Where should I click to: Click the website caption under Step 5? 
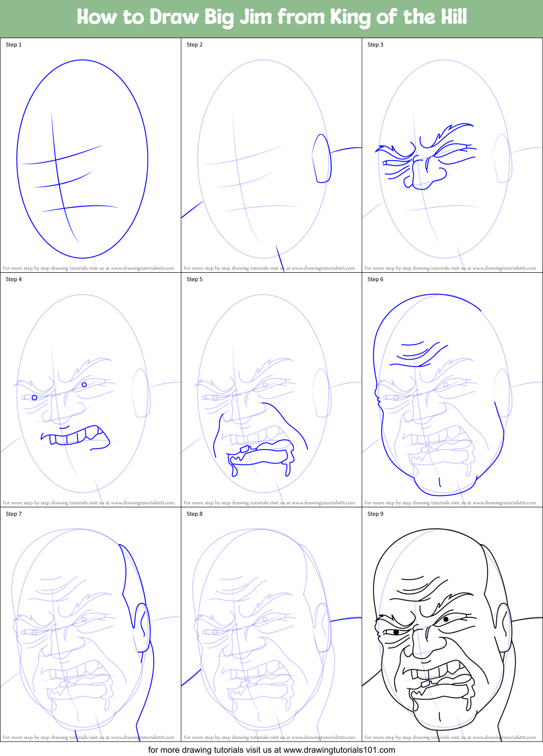(x=269, y=503)
